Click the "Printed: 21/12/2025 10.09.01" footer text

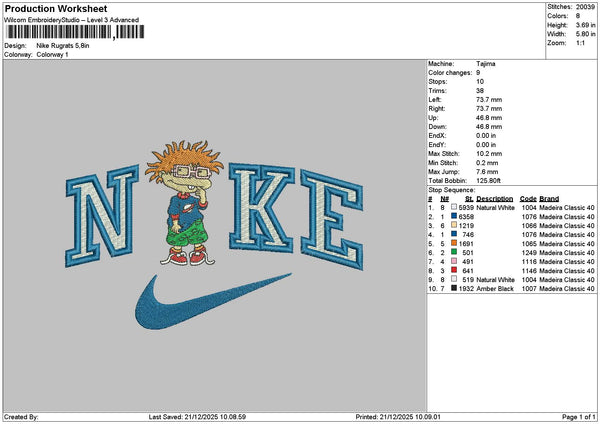point(398,417)
